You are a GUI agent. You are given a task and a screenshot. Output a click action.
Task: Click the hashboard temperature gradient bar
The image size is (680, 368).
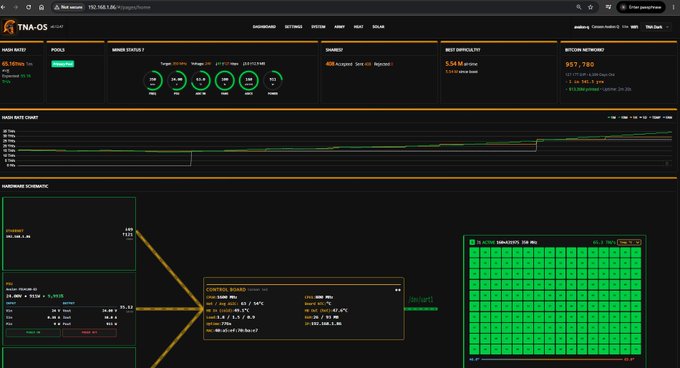[x=552, y=359]
